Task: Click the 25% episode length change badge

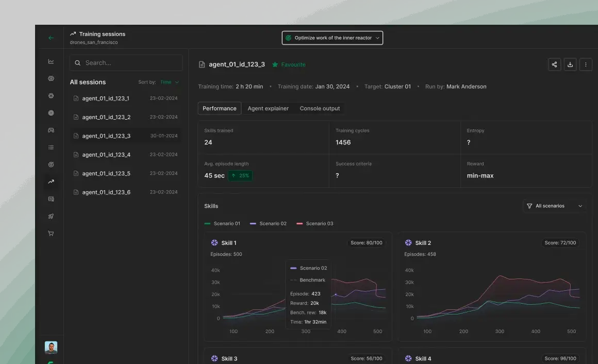Action: (x=240, y=175)
